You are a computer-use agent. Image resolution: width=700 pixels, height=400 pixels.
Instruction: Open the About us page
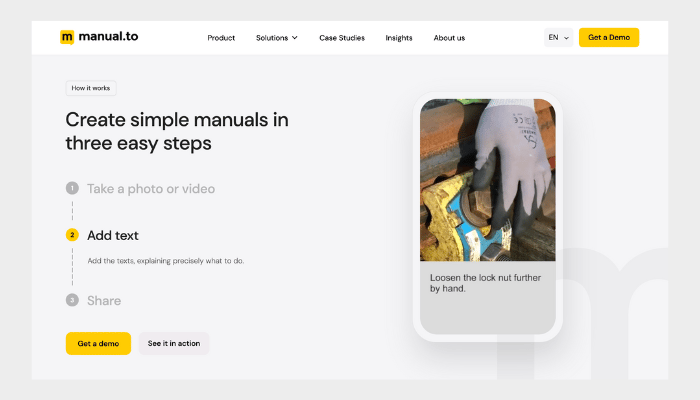(x=449, y=38)
